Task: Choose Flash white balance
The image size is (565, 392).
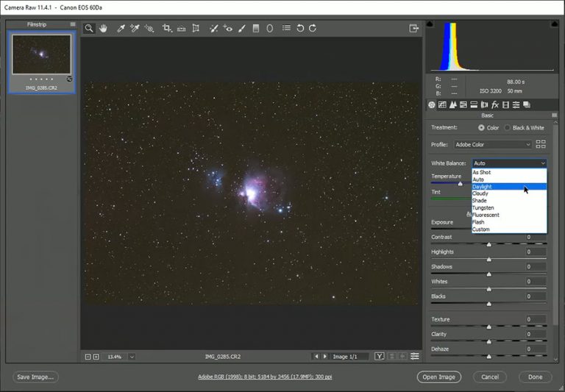Action: [x=510, y=222]
